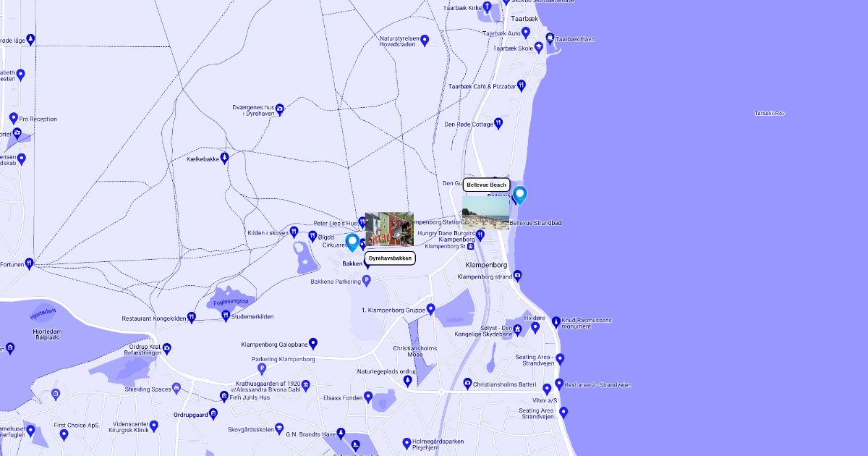
Task: Select the Krathusgaarden af 1920 museum pin
Action: pos(305,385)
